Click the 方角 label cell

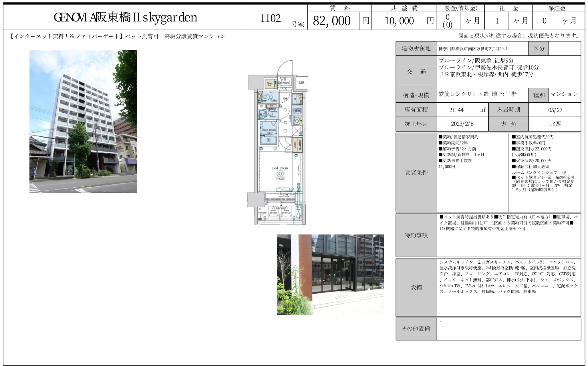tap(508, 124)
